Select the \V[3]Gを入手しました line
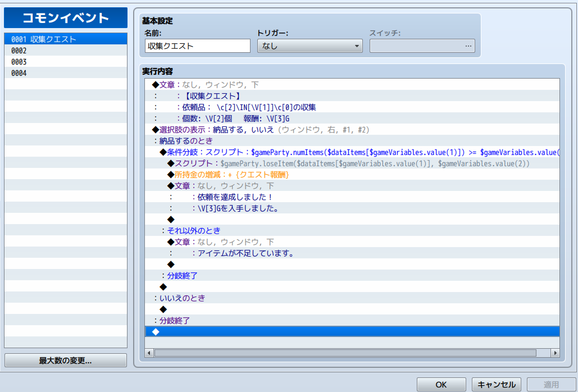 (352, 208)
